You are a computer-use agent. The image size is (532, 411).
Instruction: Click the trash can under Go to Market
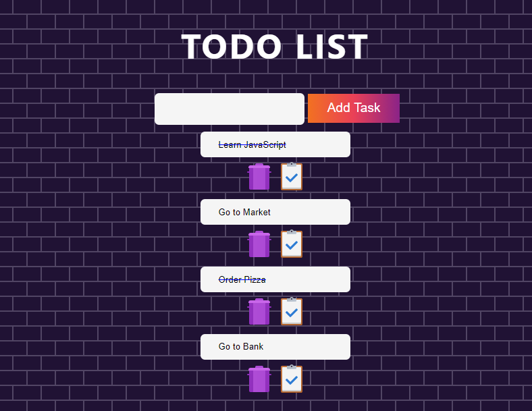[x=259, y=244]
